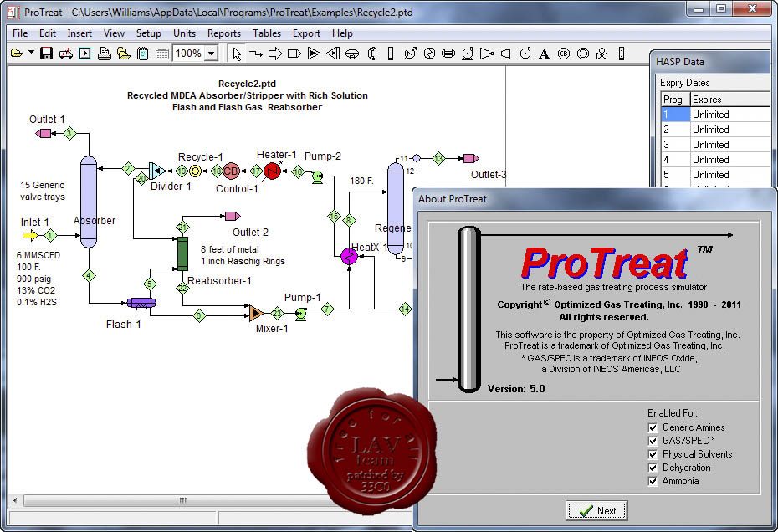Select the Flash-1 purple vessel
Image resolution: width=778 pixels, height=532 pixels.
click(x=141, y=303)
